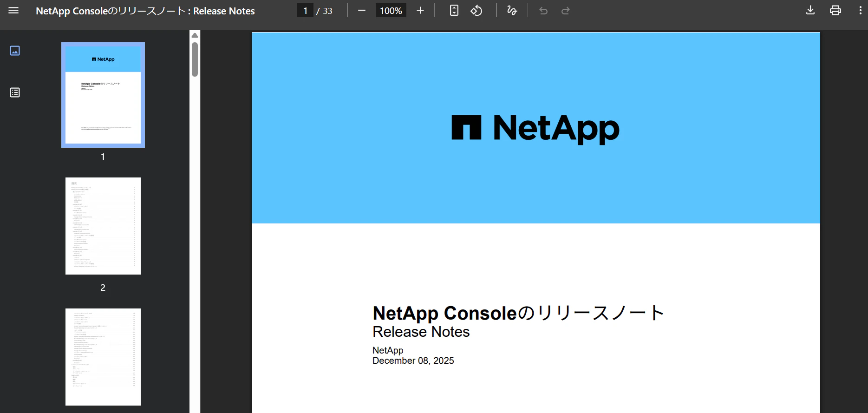Viewport: 868px width, 413px height.
Task: Click the 'Release Notes' subtitle text
Action: 421,332
